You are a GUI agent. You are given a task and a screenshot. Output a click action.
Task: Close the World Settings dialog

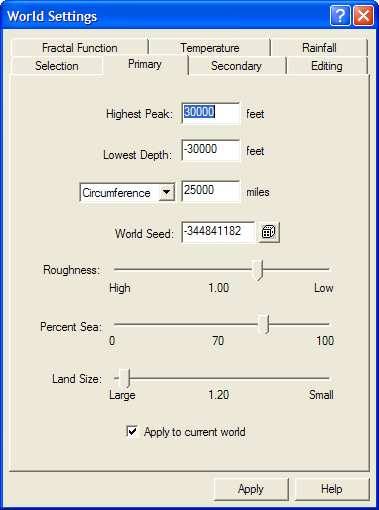tap(363, 16)
